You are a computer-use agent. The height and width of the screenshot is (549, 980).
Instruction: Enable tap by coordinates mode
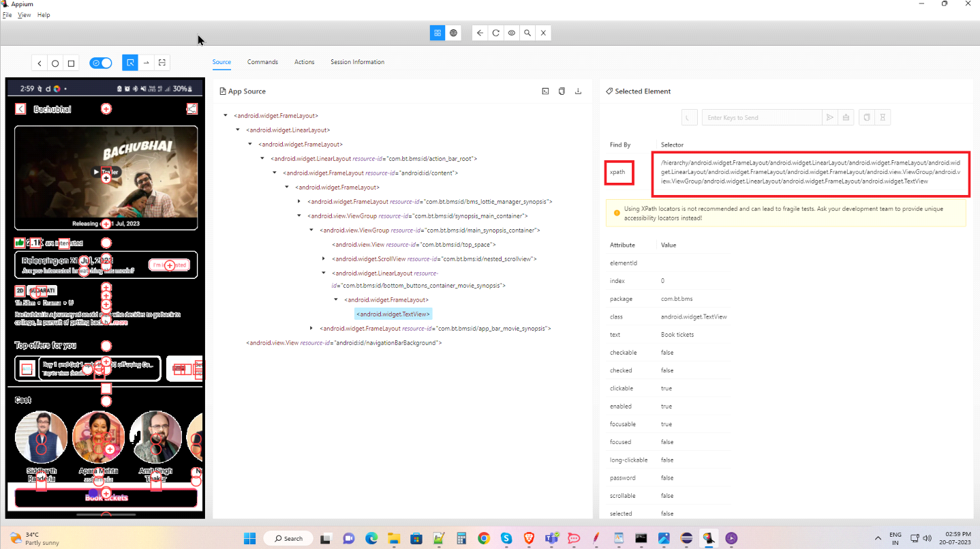point(162,63)
